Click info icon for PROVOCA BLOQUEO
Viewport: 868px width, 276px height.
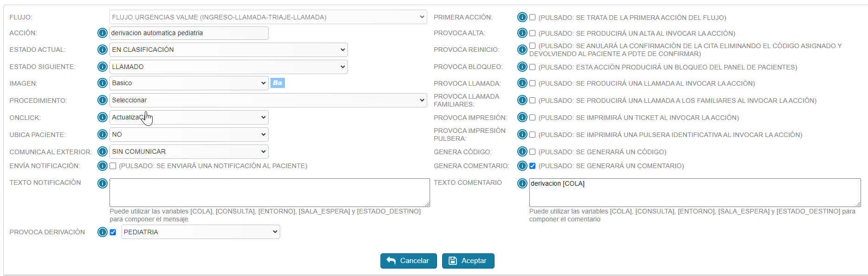[522, 67]
